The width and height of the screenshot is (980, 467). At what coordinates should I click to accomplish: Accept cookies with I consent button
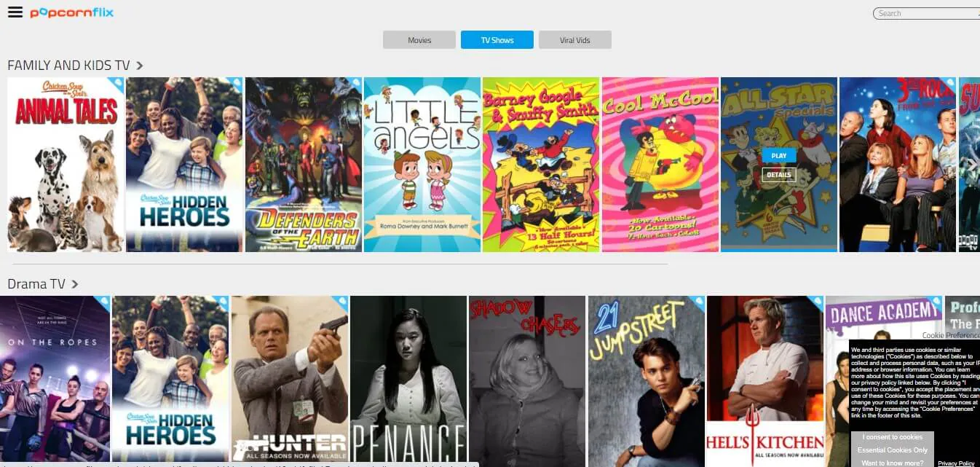click(x=892, y=437)
